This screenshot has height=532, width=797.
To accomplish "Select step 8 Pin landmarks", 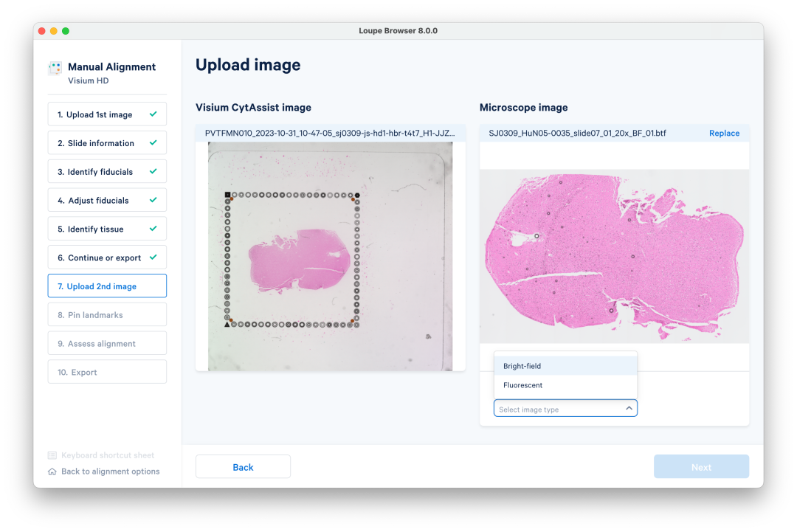I will [x=107, y=315].
